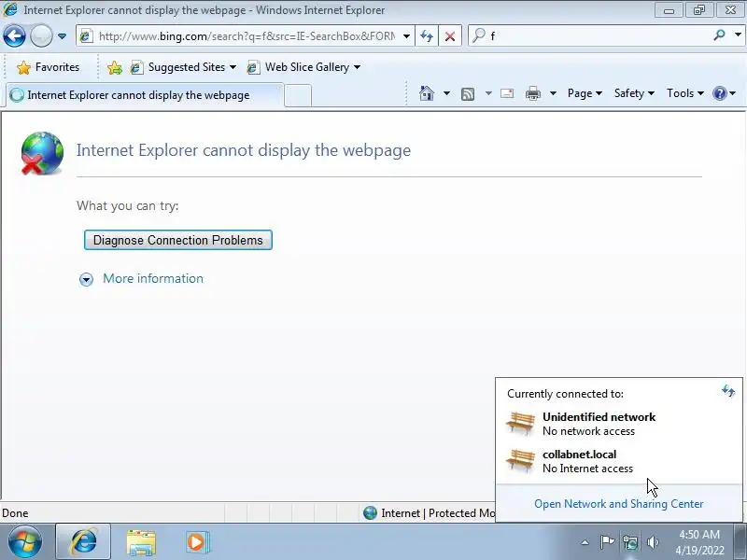Open the clock showing 4:50 AM

click(x=699, y=542)
